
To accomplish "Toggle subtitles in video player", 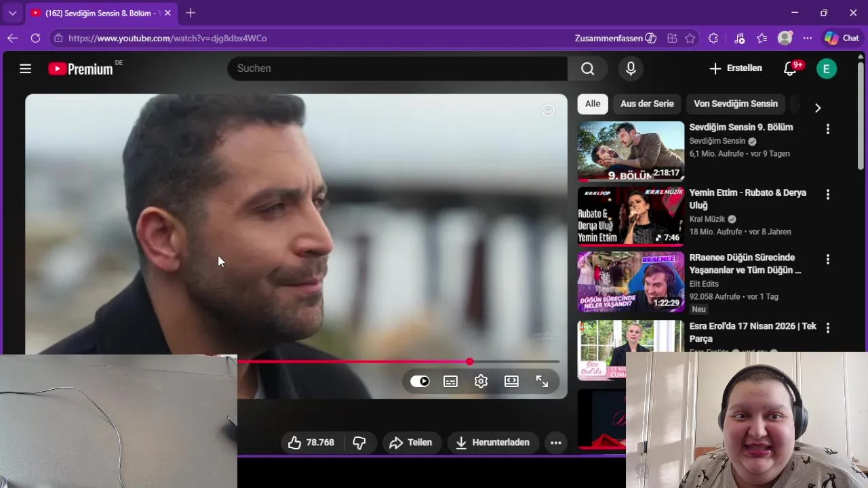I will click(450, 382).
